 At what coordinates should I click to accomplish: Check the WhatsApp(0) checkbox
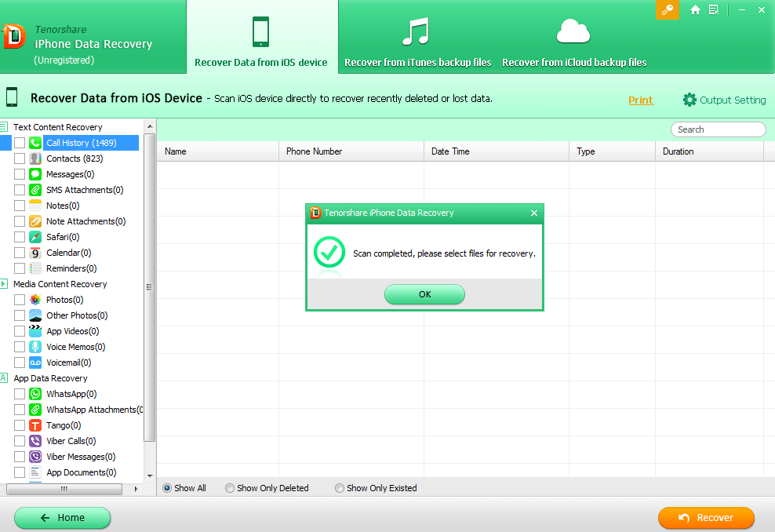click(x=20, y=394)
